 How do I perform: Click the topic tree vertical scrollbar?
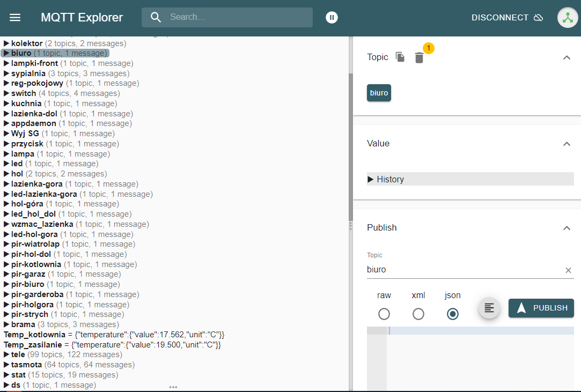pyautogui.click(x=350, y=147)
